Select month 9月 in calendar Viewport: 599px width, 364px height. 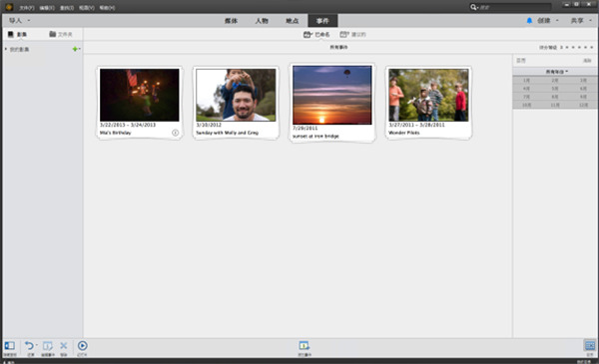[x=583, y=97]
